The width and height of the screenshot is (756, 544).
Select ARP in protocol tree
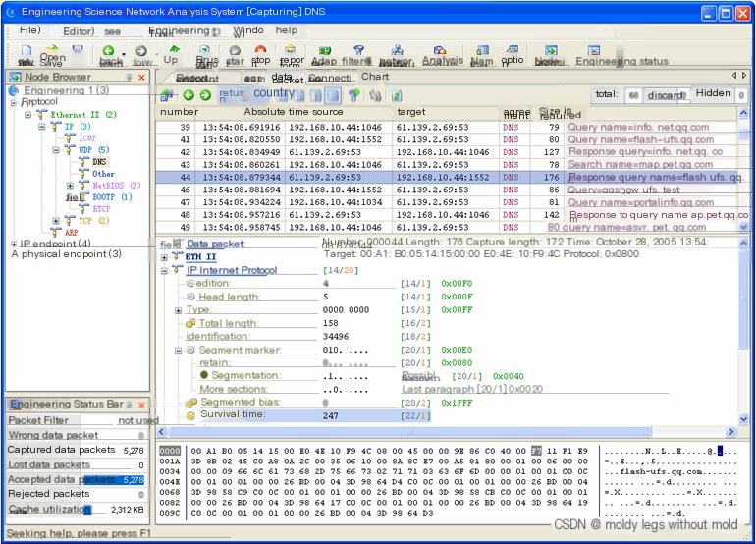(x=72, y=233)
